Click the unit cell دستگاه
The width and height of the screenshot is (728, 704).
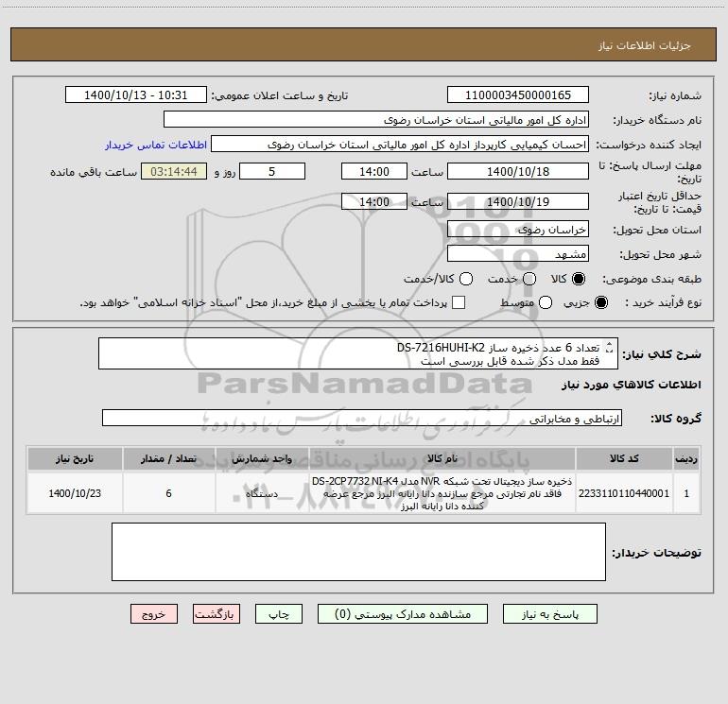tap(262, 493)
